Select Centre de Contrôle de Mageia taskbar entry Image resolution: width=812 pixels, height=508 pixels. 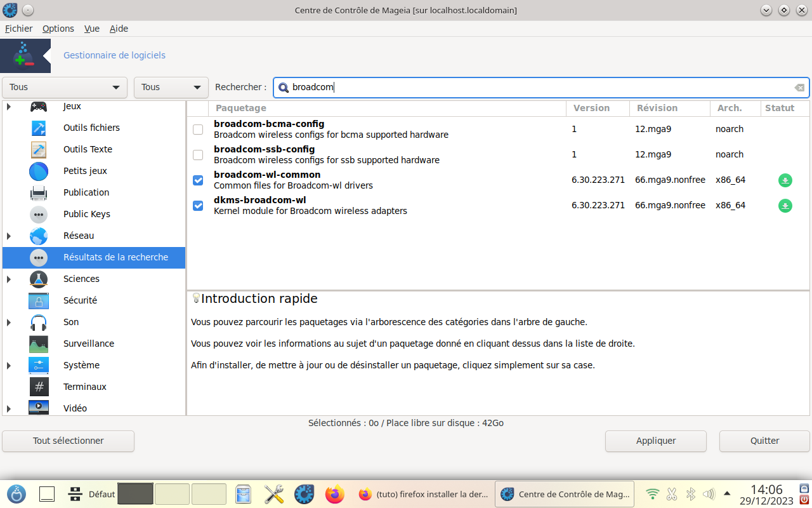(565, 494)
